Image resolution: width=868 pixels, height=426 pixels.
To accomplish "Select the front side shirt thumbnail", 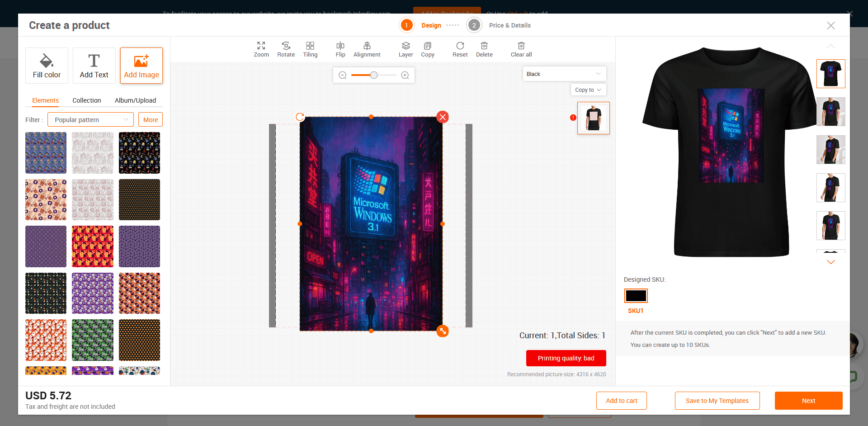I will coord(594,118).
